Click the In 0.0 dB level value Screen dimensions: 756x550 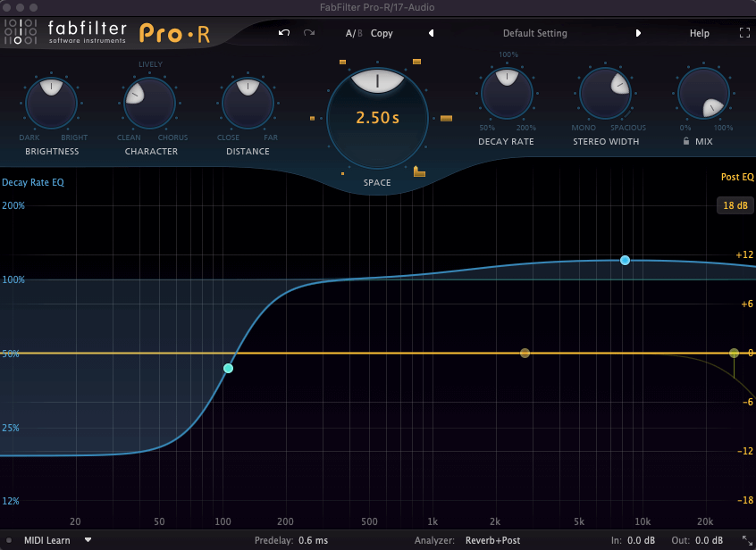642,540
